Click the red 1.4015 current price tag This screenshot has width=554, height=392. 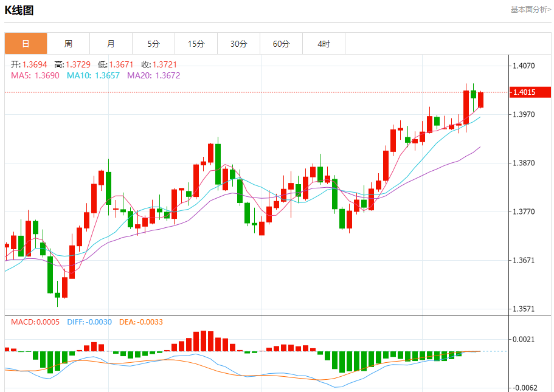pyautogui.click(x=530, y=92)
